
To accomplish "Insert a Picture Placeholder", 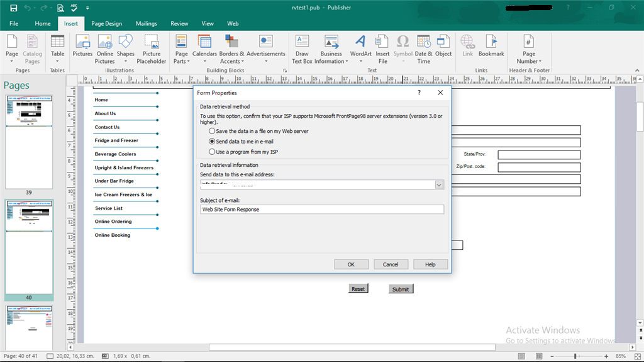I will coord(152,49).
